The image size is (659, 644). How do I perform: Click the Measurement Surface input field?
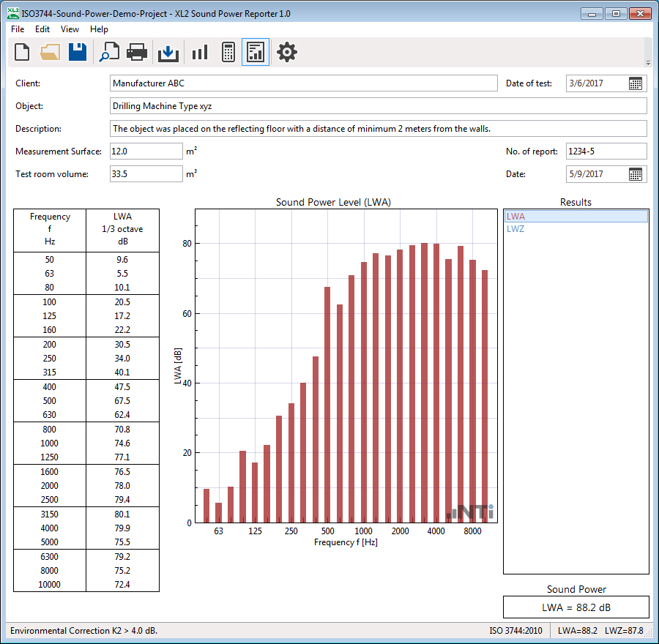tap(146, 151)
